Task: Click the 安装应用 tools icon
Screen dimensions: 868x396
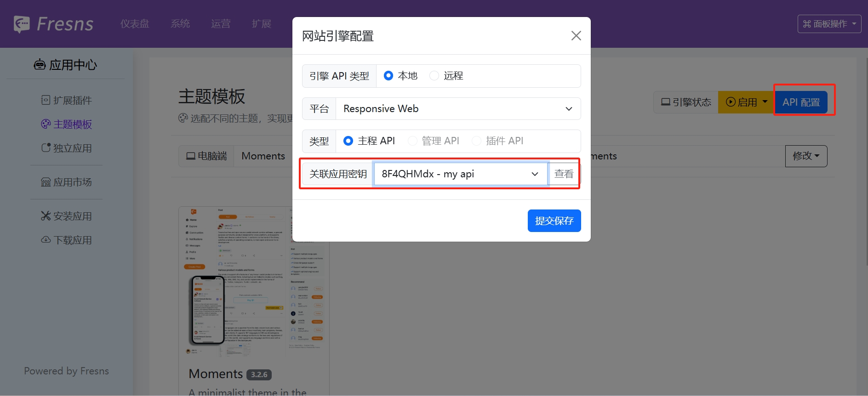Action: click(46, 216)
